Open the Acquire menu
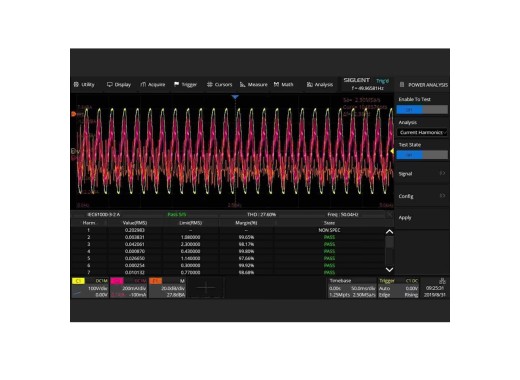This screenshot has width=520, height=380. pos(153,85)
